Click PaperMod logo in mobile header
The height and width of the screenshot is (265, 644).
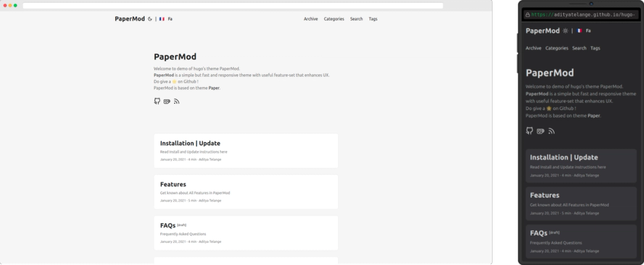[x=542, y=31]
